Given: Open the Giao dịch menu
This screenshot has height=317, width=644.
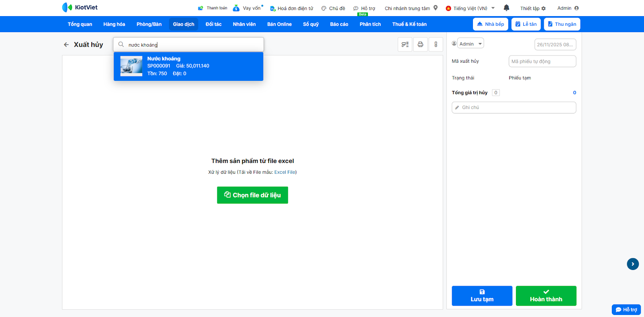Looking at the screenshot, I should (184, 24).
